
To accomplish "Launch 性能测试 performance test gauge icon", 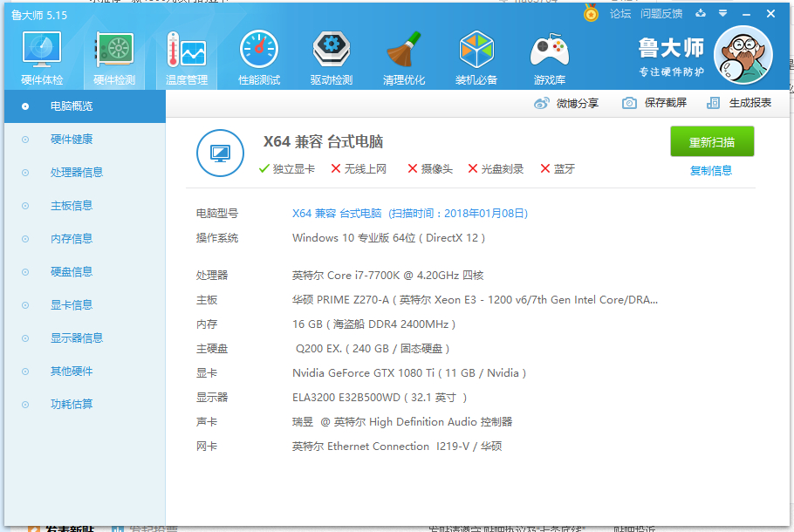I will (x=259, y=58).
